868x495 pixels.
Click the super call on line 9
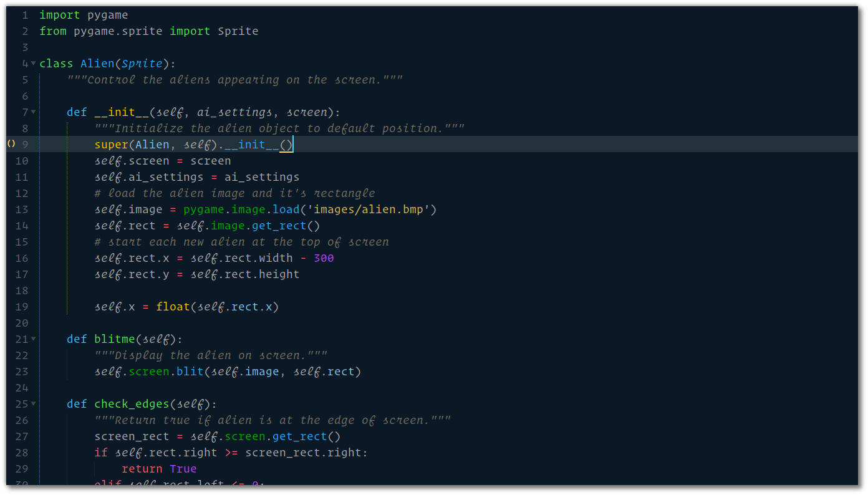tap(111, 145)
